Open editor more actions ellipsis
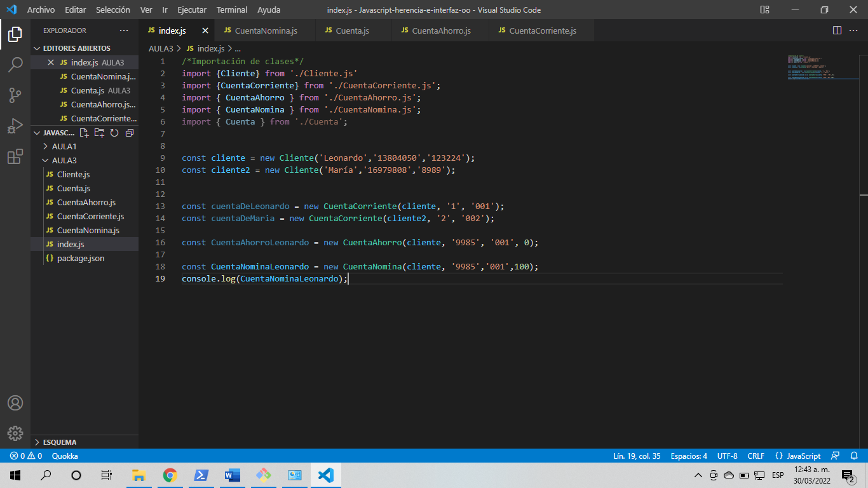Image resolution: width=868 pixels, height=488 pixels. pyautogui.click(x=854, y=30)
